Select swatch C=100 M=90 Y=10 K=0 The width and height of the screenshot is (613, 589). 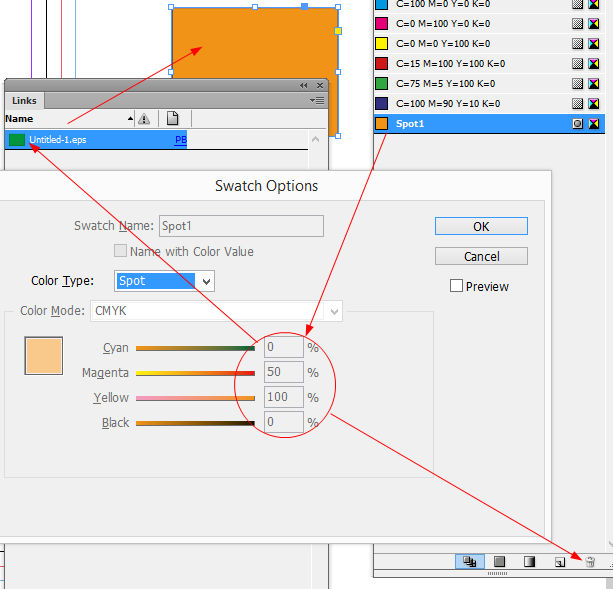click(x=489, y=104)
